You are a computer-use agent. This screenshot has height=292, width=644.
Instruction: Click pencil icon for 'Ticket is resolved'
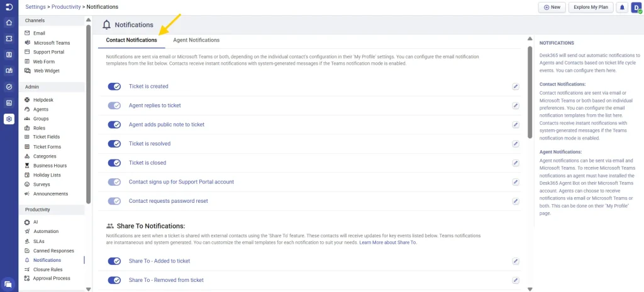(516, 144)
